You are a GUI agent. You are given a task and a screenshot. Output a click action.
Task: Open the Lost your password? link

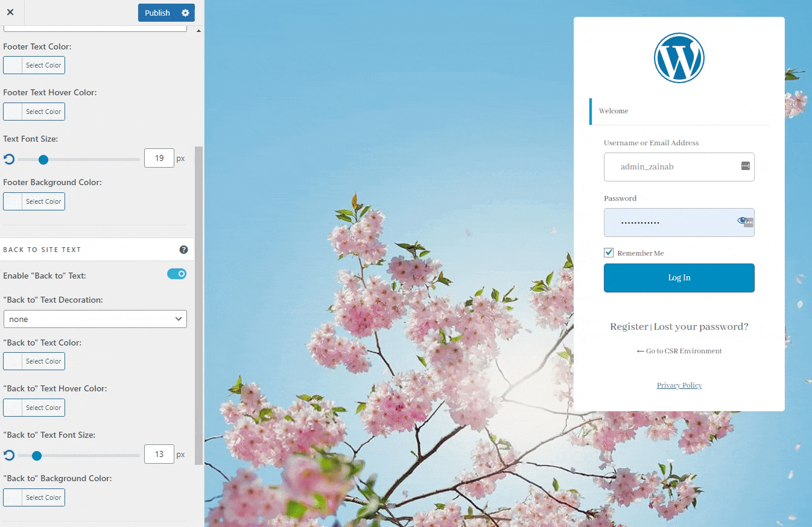point(701,326)
